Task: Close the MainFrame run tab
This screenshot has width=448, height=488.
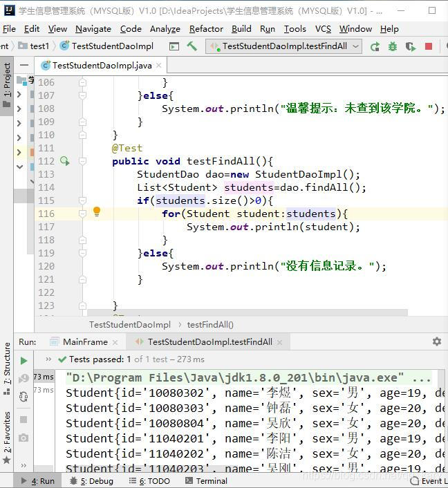Action: tap(115, 342)
